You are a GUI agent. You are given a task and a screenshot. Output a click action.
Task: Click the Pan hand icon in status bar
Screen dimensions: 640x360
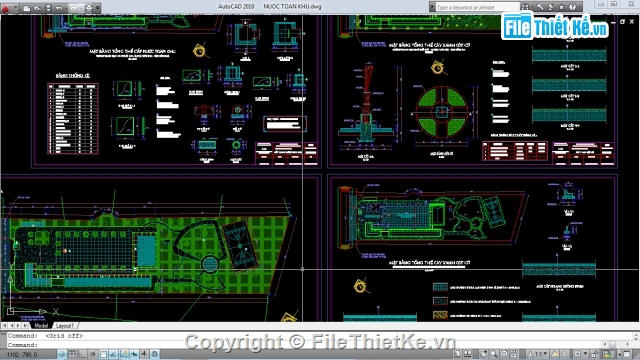(x=484, y=354)
